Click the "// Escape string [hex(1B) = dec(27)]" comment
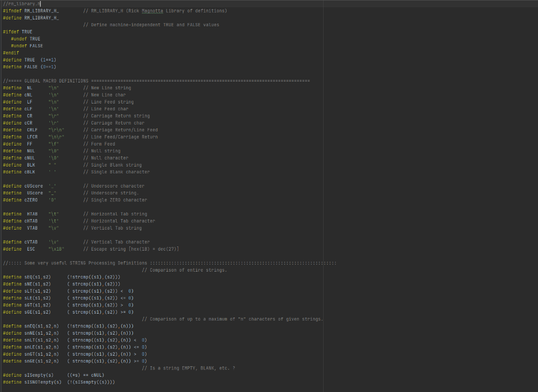Image resolution: width=538 pixels, height=392 pixels. pos(131,249)
